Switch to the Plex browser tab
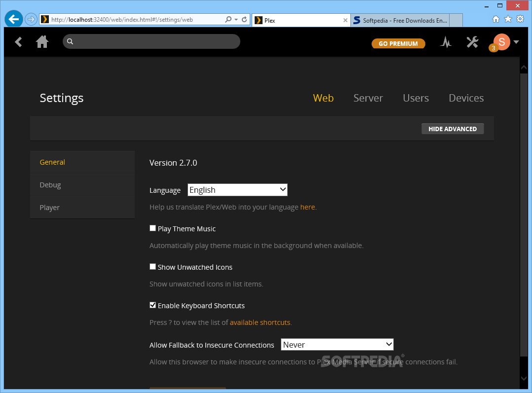Image resolution: width=532 pixels, height=393 pixels. [x=301, y=20]
